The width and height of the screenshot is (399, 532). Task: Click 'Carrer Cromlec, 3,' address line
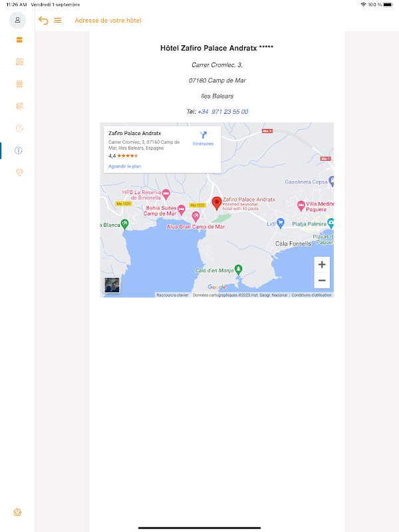click(x=217, y=65)
